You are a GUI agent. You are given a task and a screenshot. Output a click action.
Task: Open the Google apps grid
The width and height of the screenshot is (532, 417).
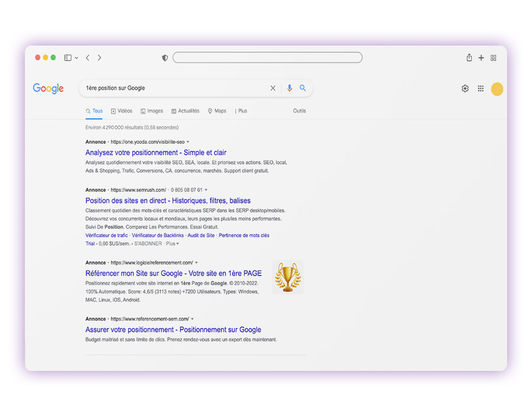click(x=481, y=89)
